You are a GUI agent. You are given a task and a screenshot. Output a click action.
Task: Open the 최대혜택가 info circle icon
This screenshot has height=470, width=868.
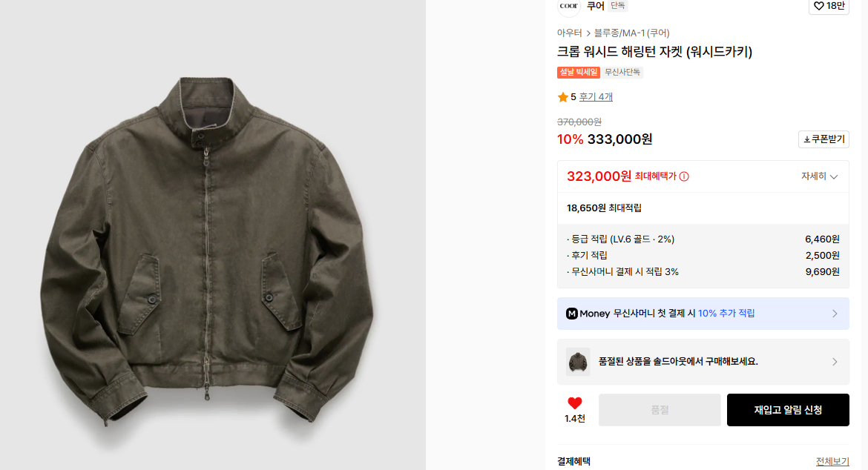tap(684, 176)
